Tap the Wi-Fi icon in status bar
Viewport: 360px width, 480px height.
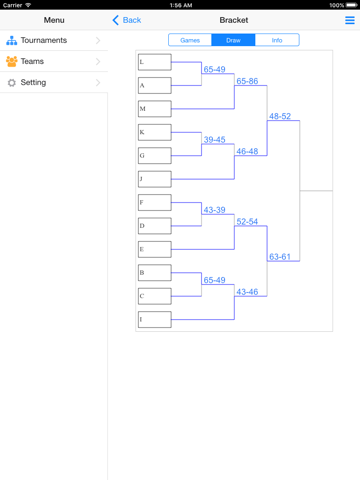28,5
